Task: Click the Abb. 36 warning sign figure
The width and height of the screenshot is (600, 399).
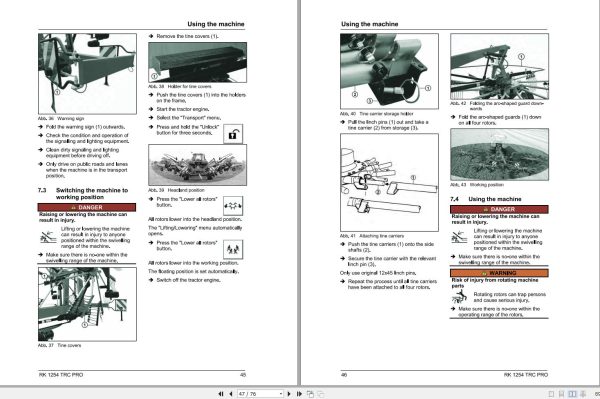Action: [x=87, y=73]
